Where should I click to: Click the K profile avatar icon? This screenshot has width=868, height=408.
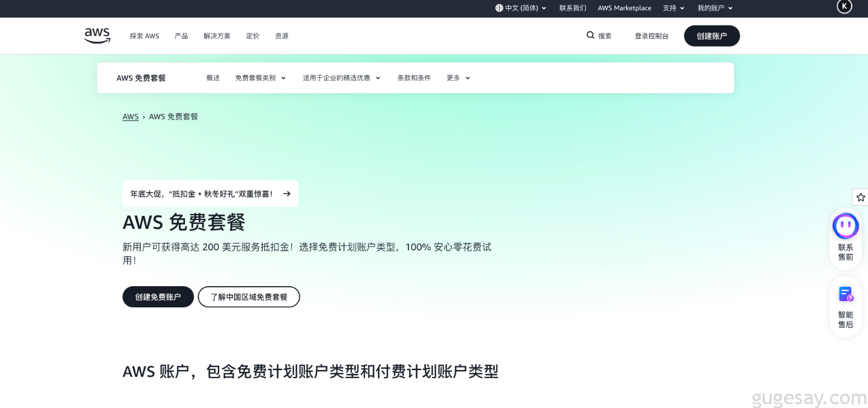[844, 6]
